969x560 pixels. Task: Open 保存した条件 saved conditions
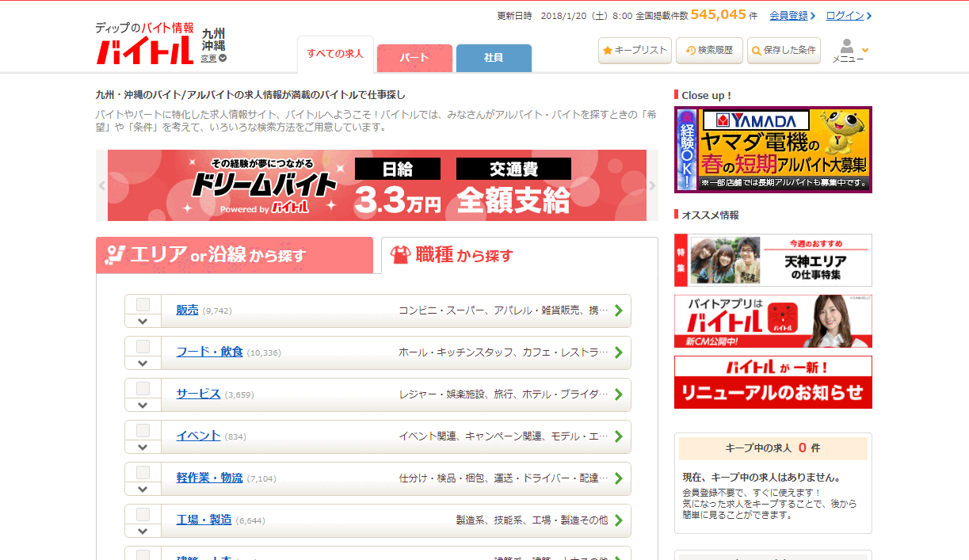[784, 50]
